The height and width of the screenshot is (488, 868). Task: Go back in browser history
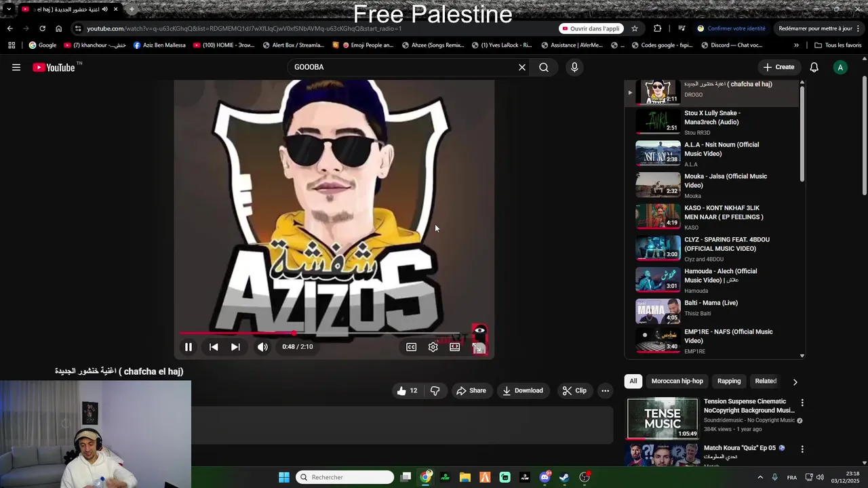coord(9,28)
